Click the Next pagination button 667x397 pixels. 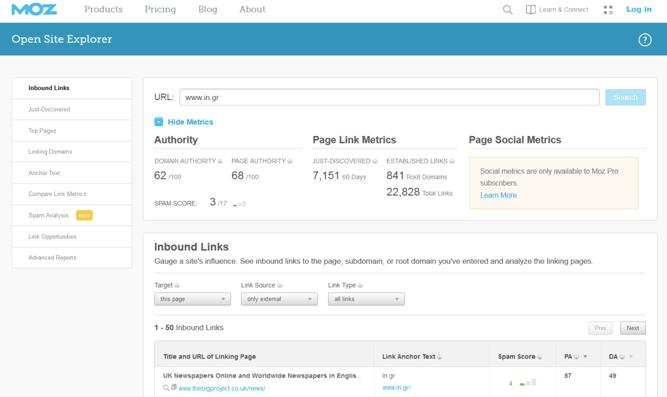pos(633,328)
